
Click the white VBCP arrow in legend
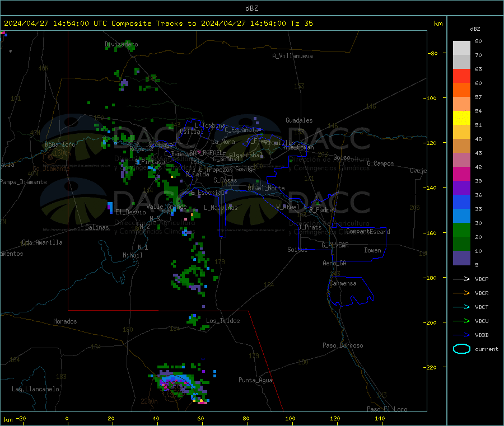[461, 279]
